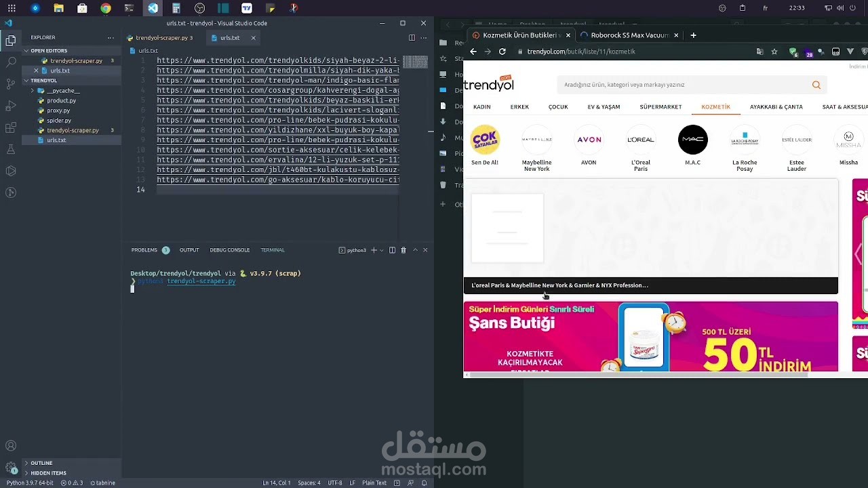The image size is (868, 488).
Task: Open the KADIN category on trendyol
Action: coord(482,107)
